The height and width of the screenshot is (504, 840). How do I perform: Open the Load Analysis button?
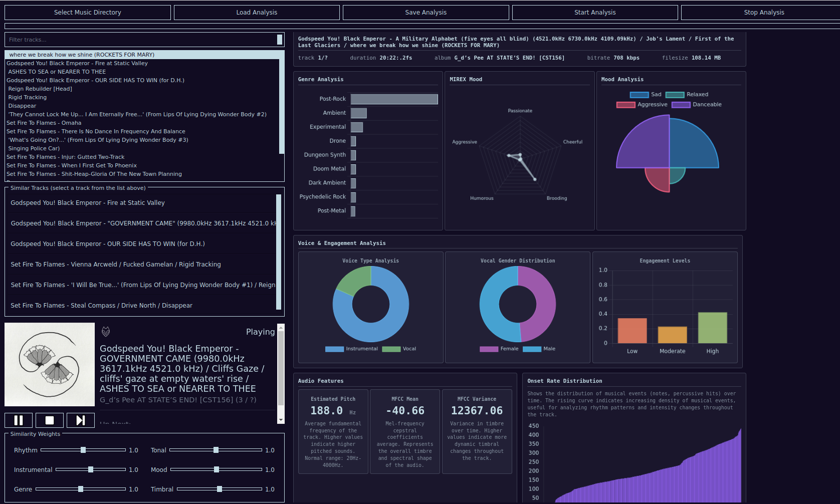click(x=257, y=13)
